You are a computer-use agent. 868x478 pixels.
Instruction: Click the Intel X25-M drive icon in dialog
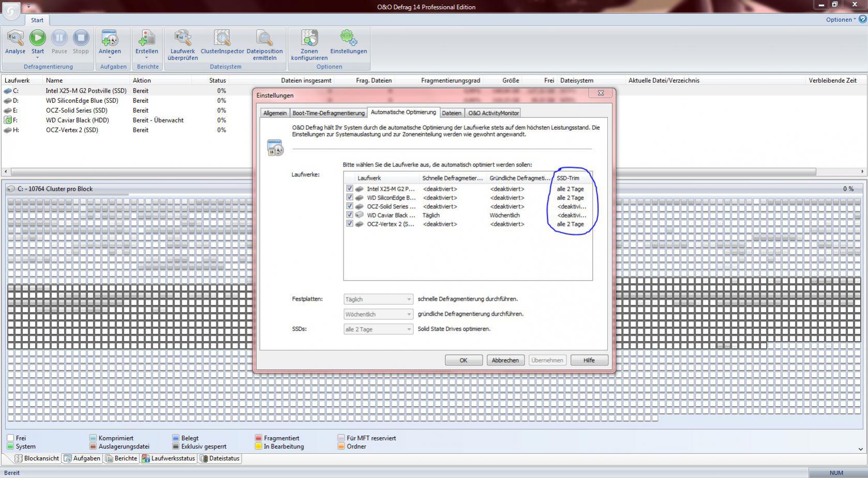[360, 189]
